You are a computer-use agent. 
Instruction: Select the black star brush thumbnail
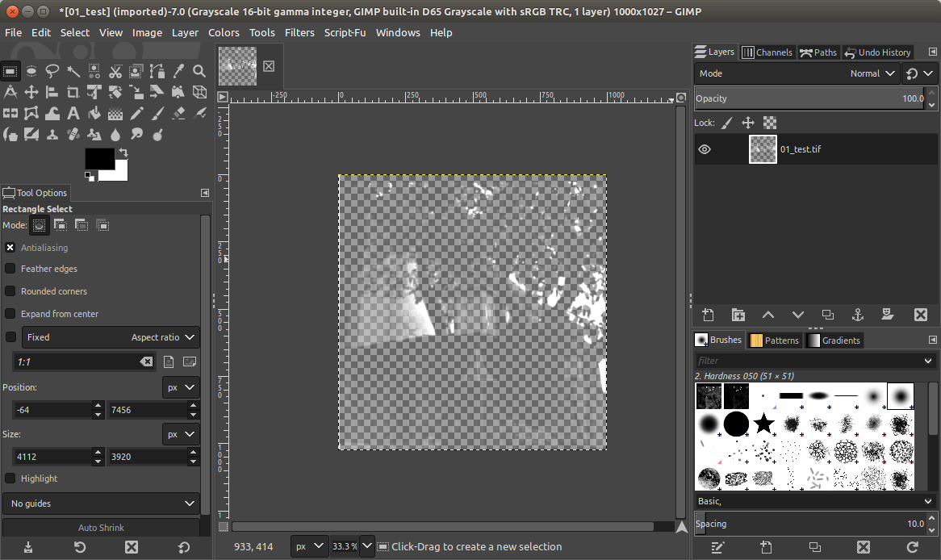(x=764, y=423)
